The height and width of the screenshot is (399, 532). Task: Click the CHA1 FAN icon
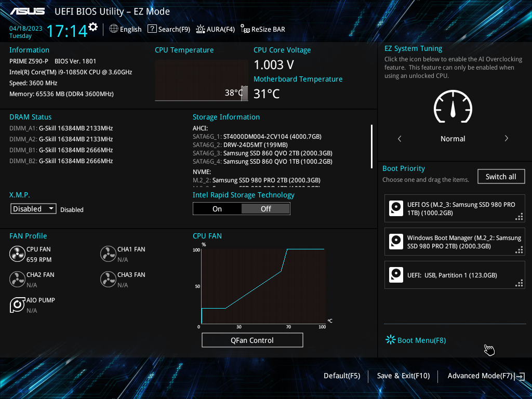pos(108,254)
